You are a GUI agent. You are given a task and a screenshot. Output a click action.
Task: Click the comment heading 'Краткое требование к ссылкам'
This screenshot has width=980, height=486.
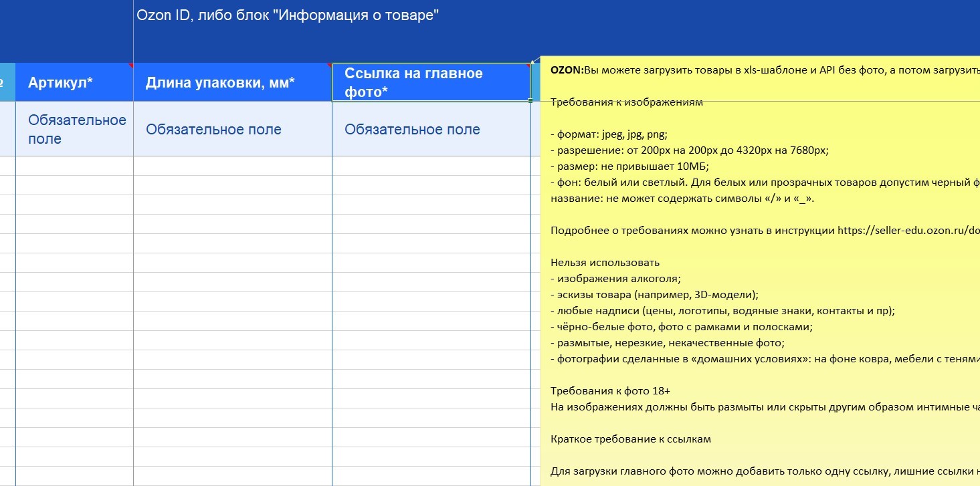tap(631, 439)
